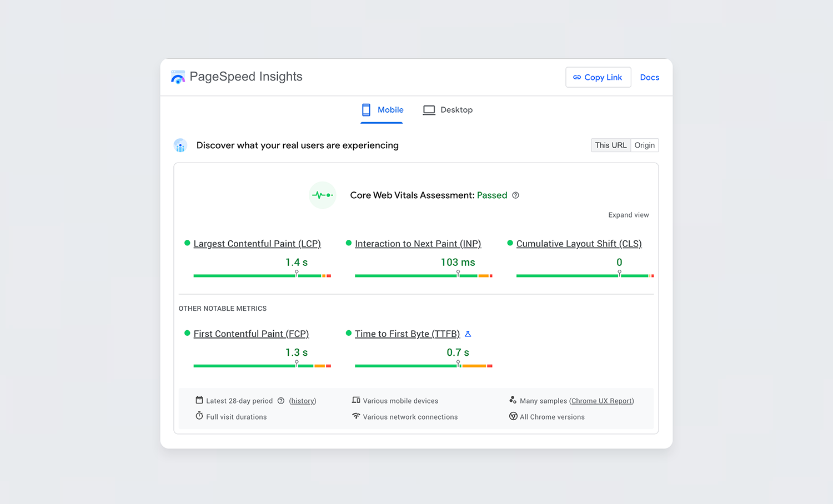Image resolution: width=833 pixels, height=504 pixels.
Task: Click the CLS distribution bar
Action: 585,275
